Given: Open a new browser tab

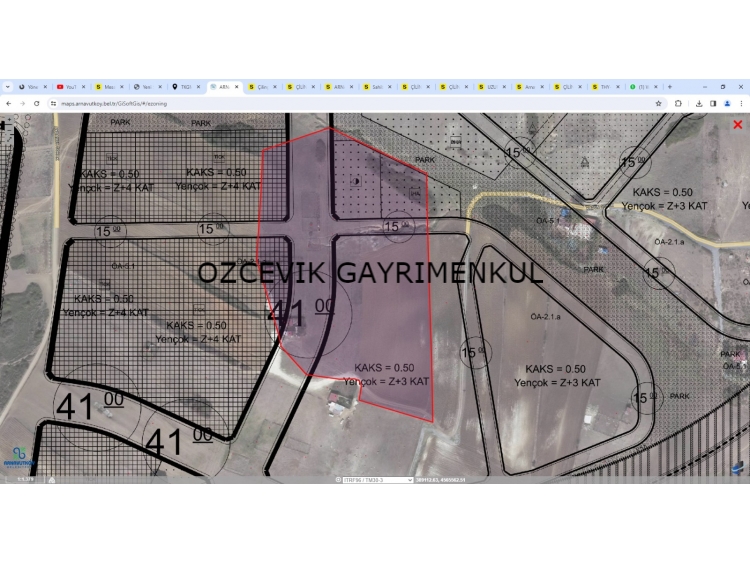Looking at the screenshot, I should pos(670,87).
